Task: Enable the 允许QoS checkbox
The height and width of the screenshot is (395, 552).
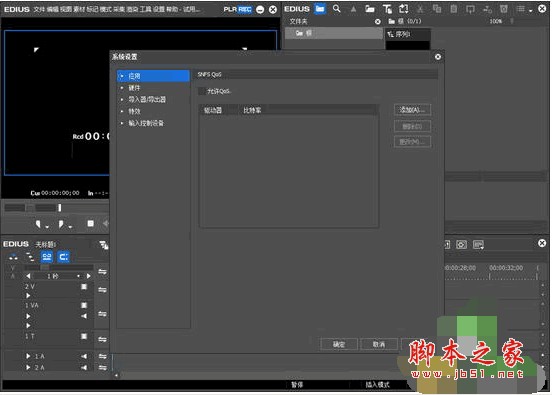Action: click(202, 91)
